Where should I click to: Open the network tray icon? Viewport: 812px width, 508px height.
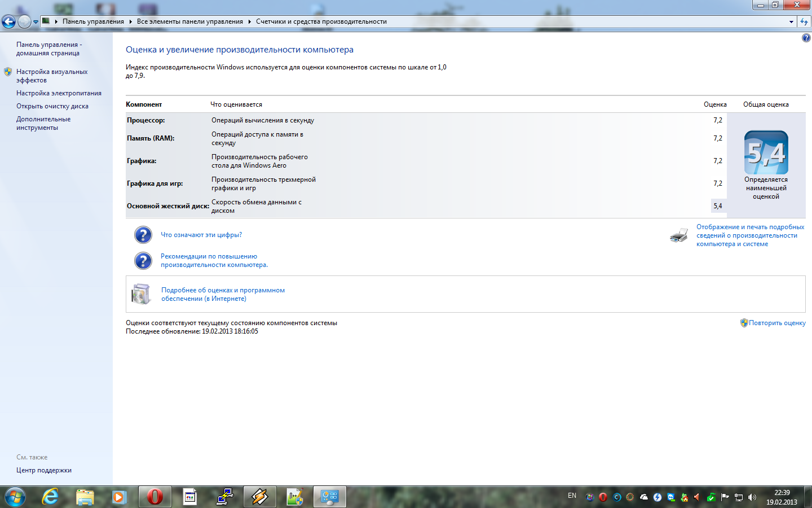(x=739, y=497)
